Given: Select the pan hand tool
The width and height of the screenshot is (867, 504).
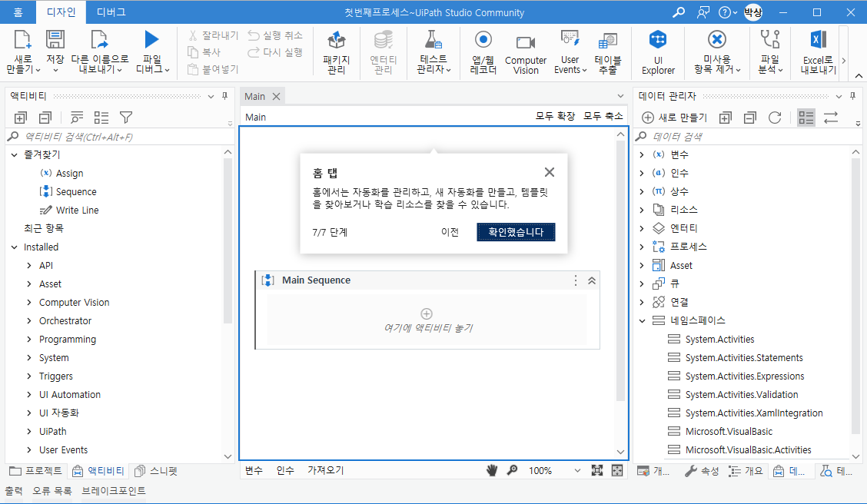Looking at the screenshot, I should pos(492,470).
